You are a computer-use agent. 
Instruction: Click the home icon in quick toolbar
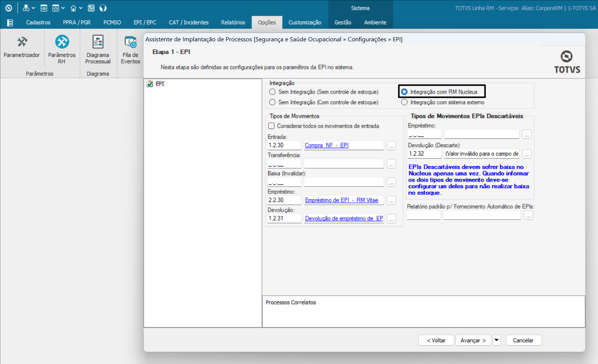73,8
